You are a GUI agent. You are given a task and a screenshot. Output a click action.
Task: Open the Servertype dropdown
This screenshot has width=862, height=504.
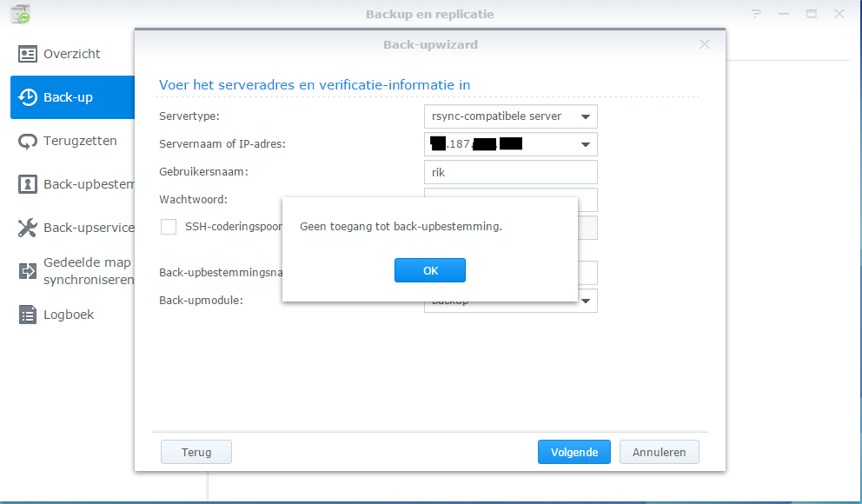(586, 116)
